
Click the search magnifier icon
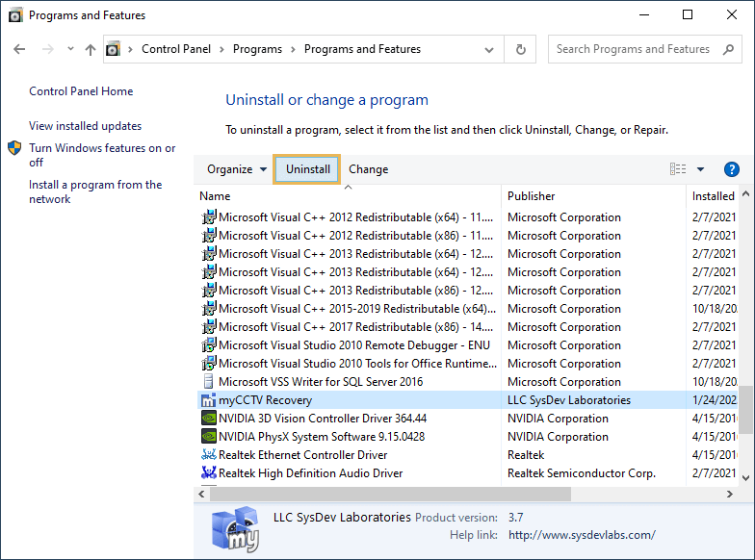(728, 49)
